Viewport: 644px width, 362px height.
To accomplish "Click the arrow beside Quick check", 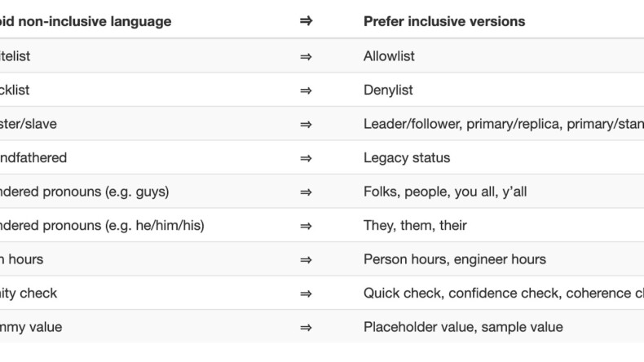I will click(x=306, y=294).
